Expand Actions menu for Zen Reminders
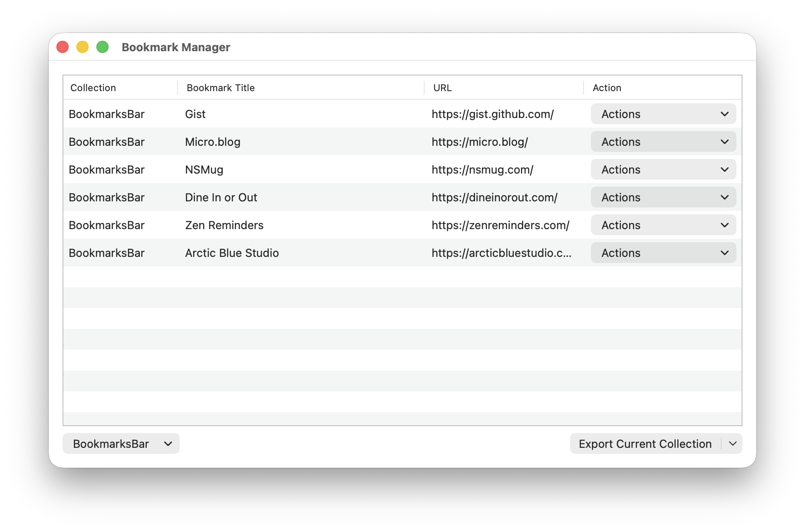 click(663, 225)
